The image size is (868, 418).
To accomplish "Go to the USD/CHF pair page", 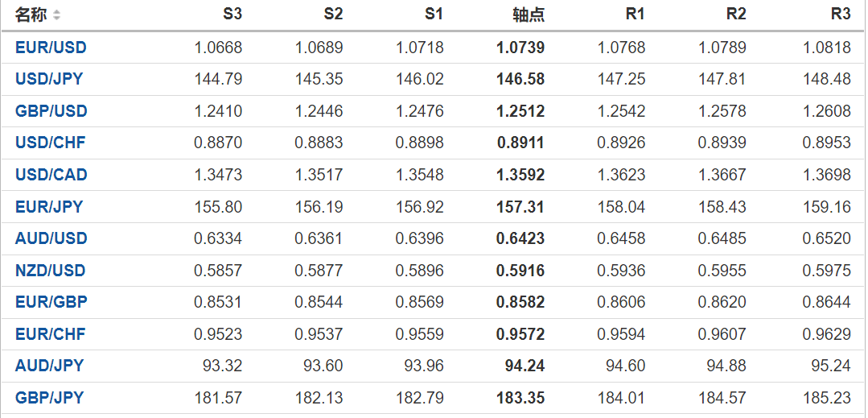I will tap(50, 143).
